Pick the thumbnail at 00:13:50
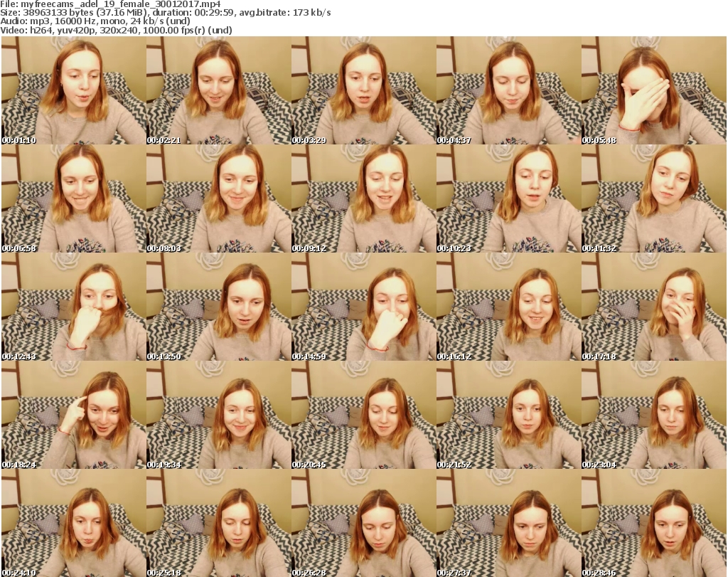The width and height of the screenshot is (728, 577). (x=219, y=307)
